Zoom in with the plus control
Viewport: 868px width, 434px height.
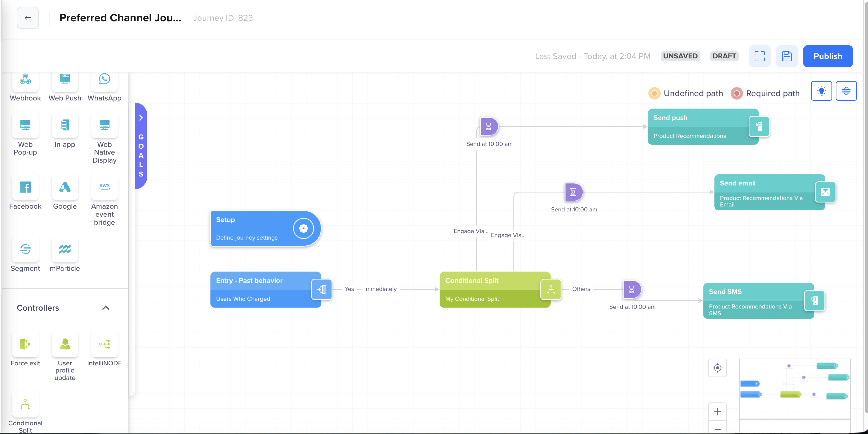pos(717,411)
